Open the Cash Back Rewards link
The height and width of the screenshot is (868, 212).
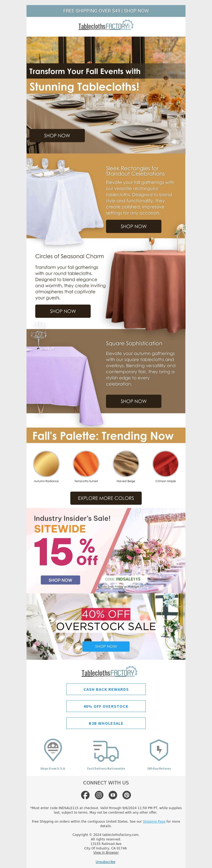click(106, 689)
